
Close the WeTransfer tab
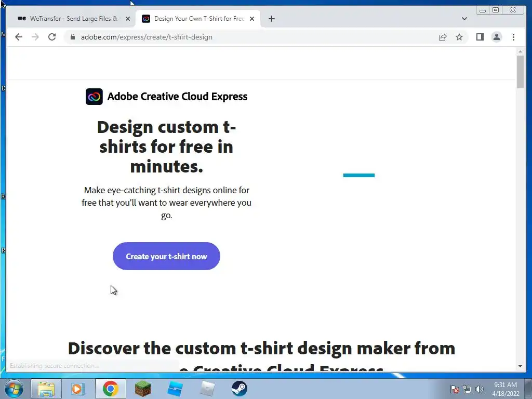point(128,19)
